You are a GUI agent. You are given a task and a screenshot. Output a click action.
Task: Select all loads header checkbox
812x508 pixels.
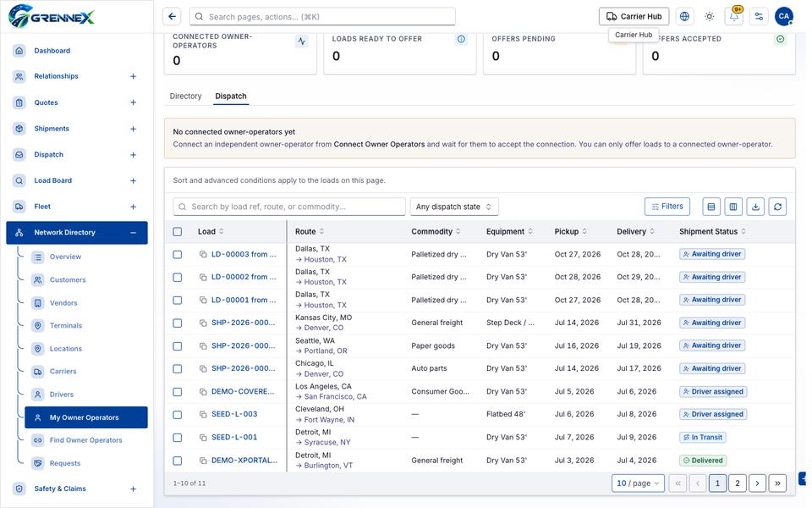pyautogui.click(x=177, y=232)
